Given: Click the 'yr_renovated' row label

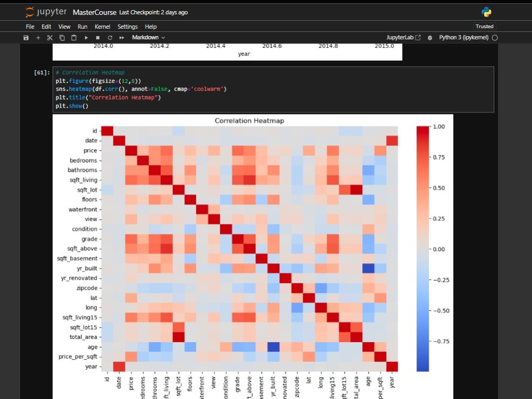Looking at the screenshot, I should coord(79,278).
